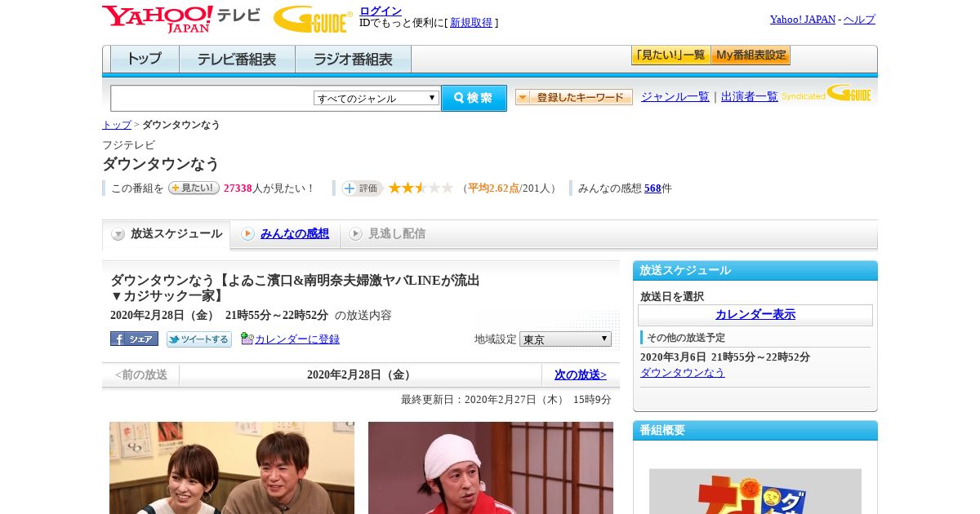Click the ツイートする Twitter button
This screenshot has height=514, width=980.
pyautogui.click(x=199, y=339)
